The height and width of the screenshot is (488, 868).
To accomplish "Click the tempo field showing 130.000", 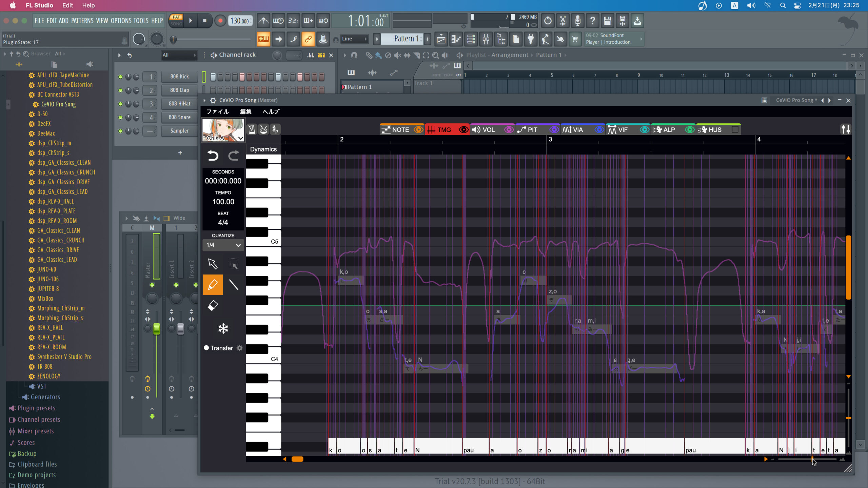I will pyautogui.click(x=240, y=21).
